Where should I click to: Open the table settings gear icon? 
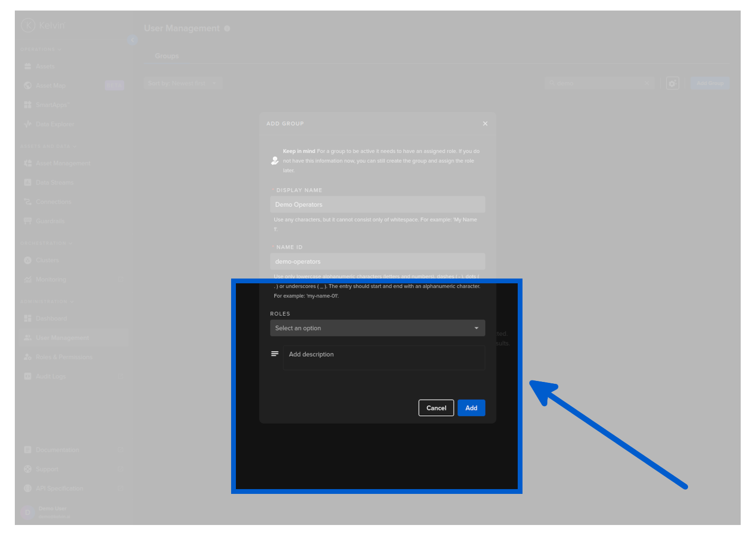tap(672, 83)
